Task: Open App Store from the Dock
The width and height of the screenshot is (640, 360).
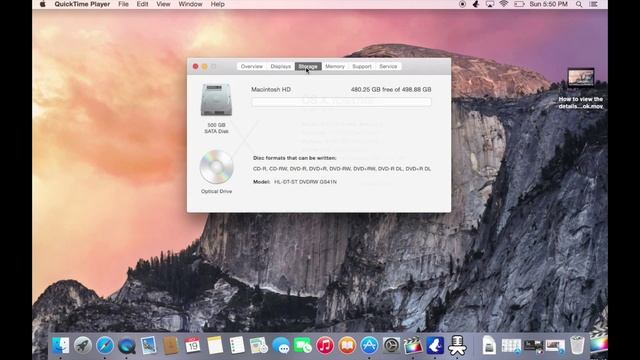Action: click(369, 346)
